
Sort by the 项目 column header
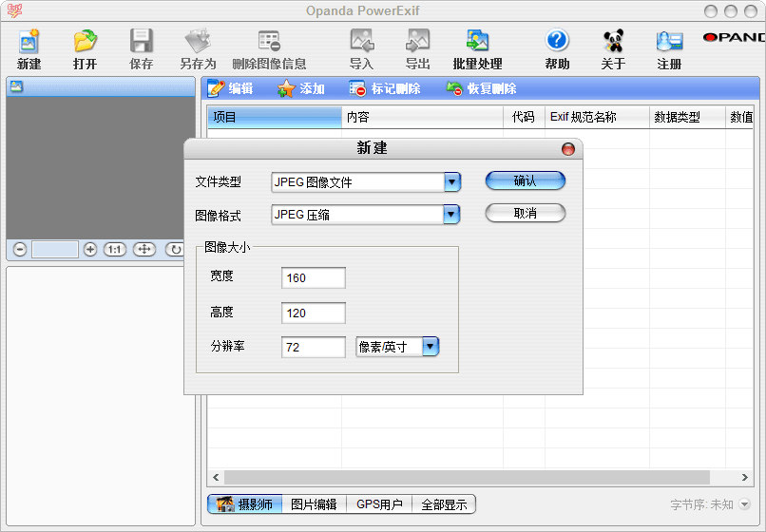pos(275,117)
